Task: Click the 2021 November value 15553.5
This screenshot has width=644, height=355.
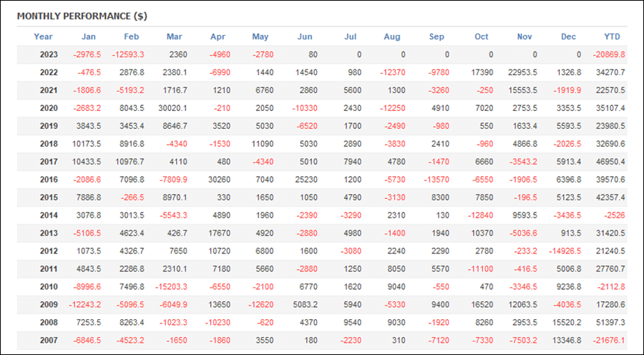Action: coord(522,90)
